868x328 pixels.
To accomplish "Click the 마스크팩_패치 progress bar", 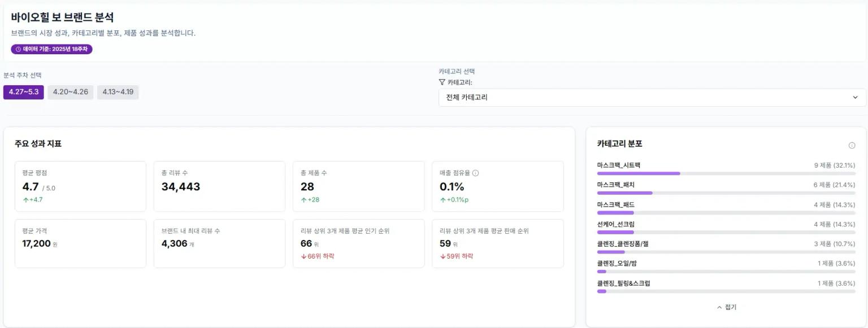I will 726,193.
